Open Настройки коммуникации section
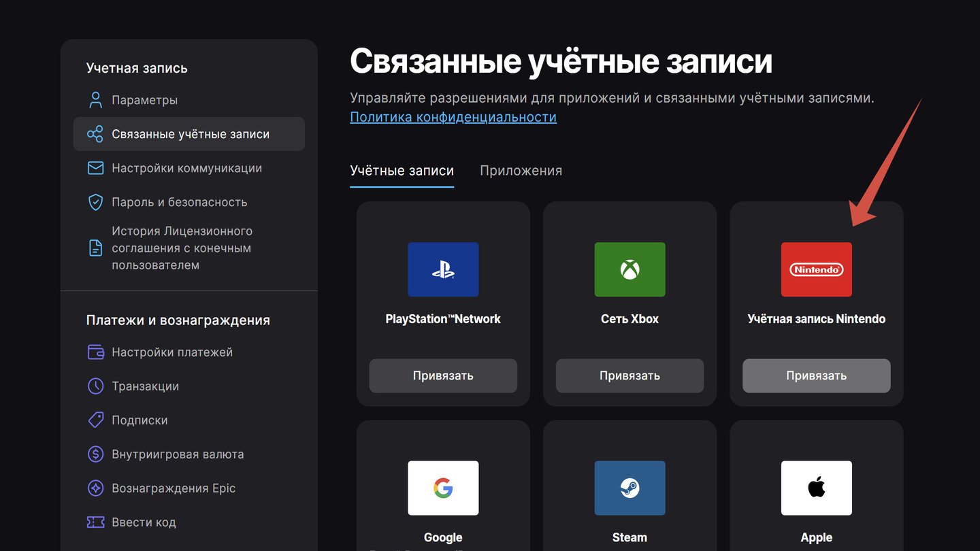 click(x=189, y=168)
